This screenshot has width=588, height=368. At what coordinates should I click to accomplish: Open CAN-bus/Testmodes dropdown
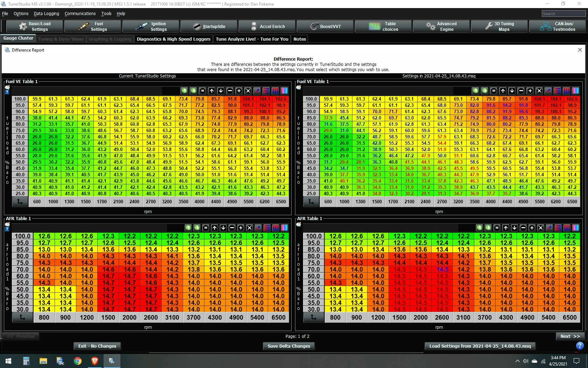[558, 27]
